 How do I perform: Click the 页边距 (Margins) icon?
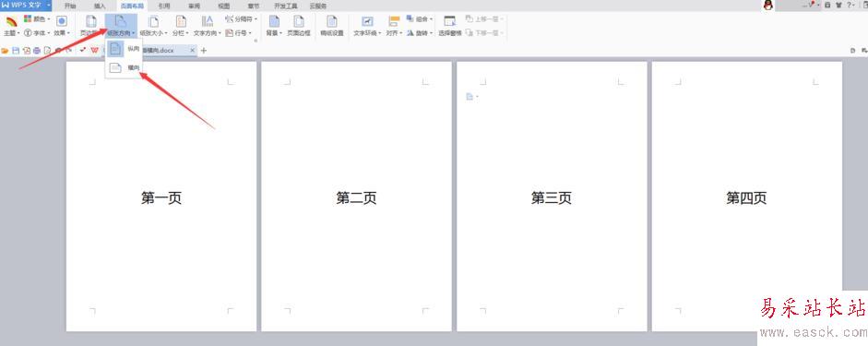coord(90,22)
